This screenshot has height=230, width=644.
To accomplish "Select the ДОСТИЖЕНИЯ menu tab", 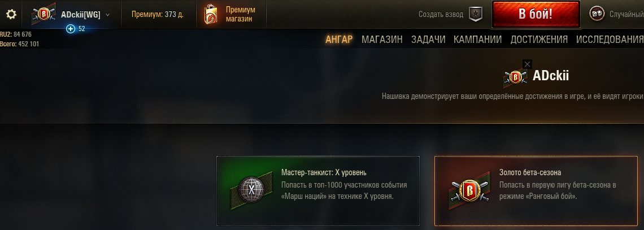I will tap(539, 40).
